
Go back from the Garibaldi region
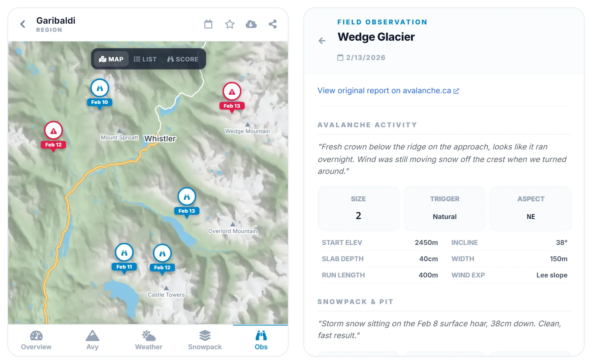[23, 24]
